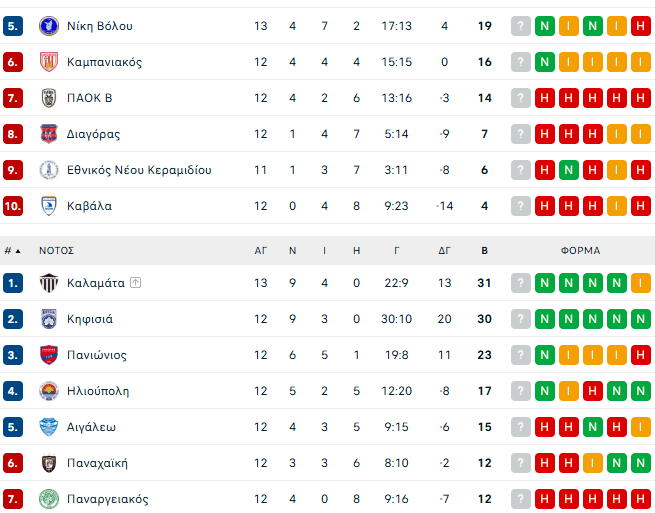The height and width of the screenshot is (513, 655).
Task: Click the Διαγόρας team logo
Action: (x=48, y=134)
